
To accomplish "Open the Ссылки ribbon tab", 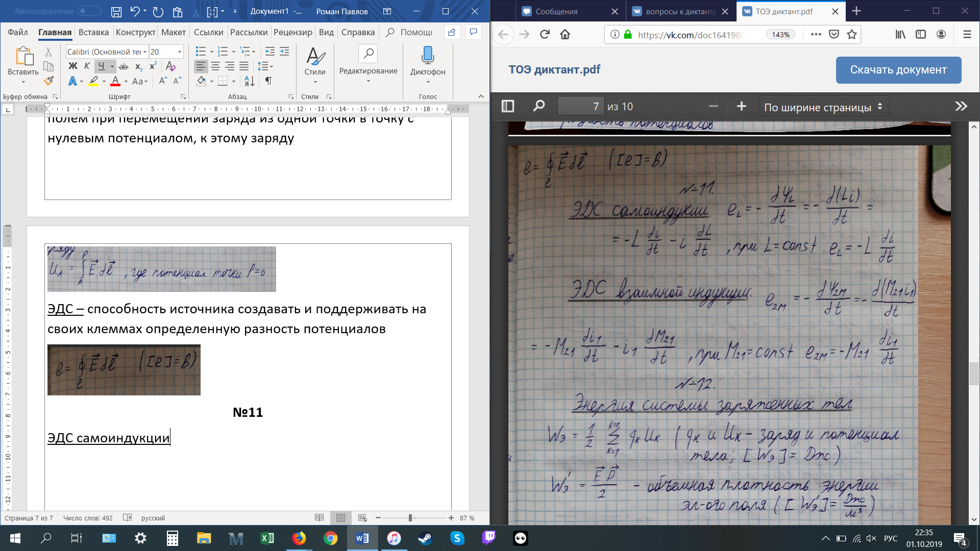I will click(208, 32).
